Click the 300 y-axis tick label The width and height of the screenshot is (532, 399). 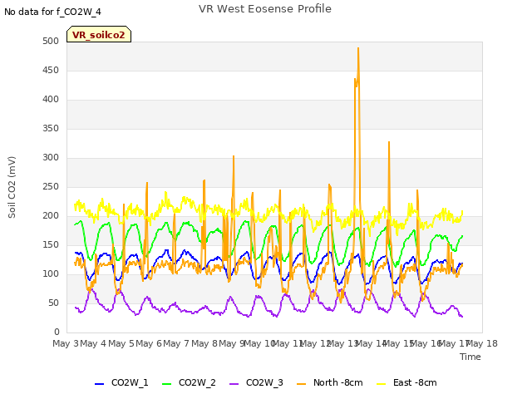51,157
